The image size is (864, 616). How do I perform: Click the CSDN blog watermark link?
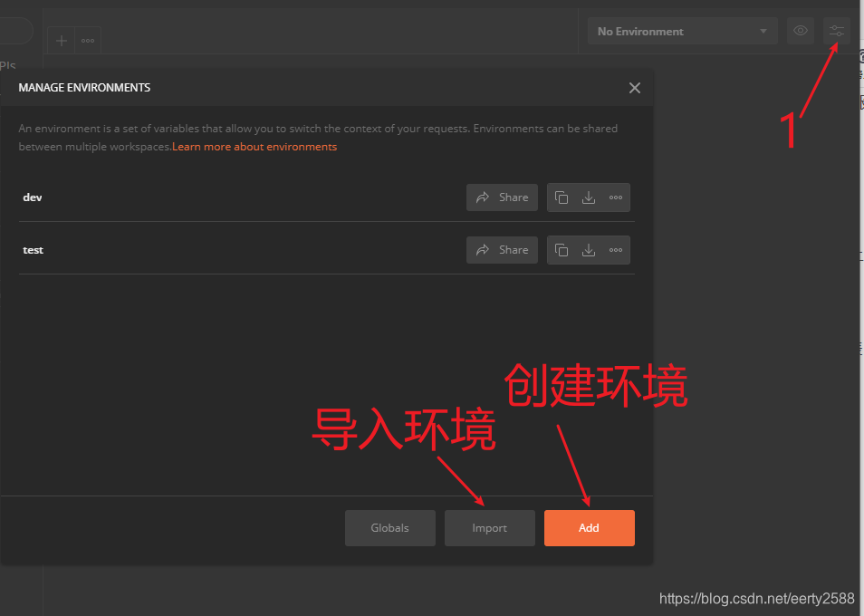tap(756, 599)
